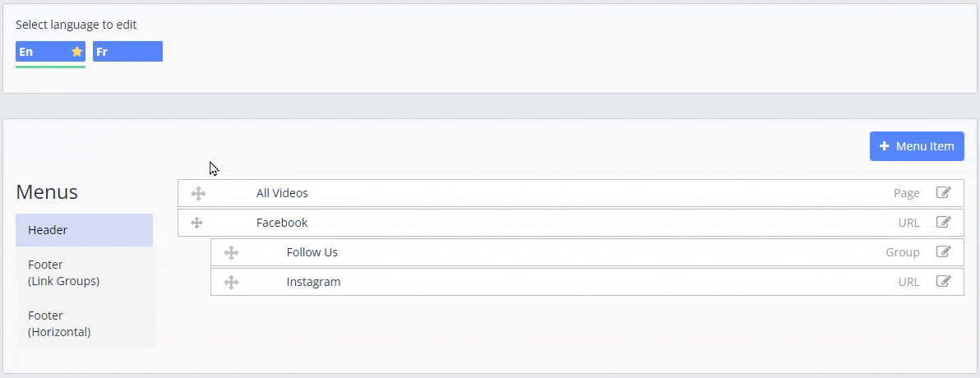Click the drag handle beside Facebook

click(x=197, y=223)
